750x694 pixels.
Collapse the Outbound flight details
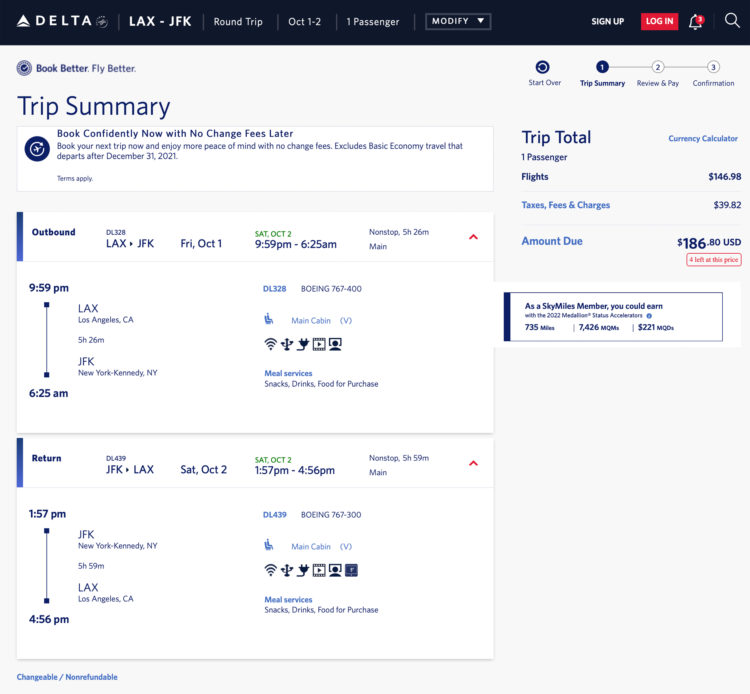(473, 237)
